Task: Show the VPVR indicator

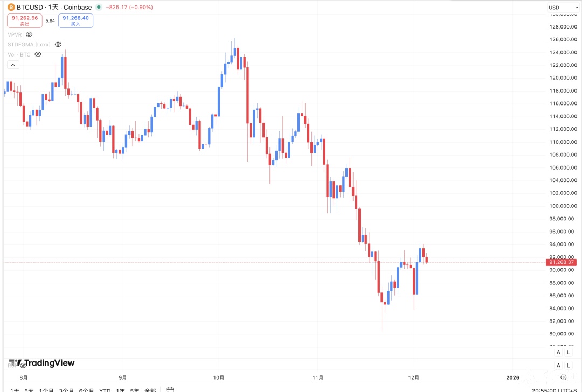Action: coord(29,34)
